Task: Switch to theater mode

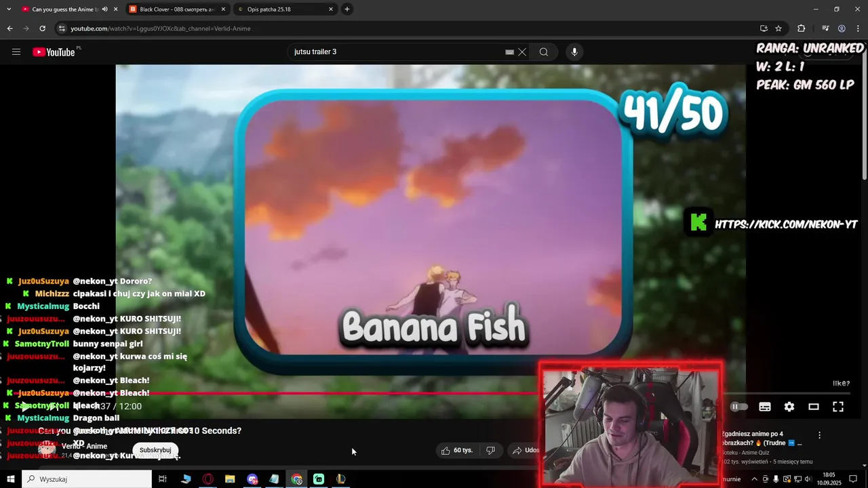Action: 814,407
